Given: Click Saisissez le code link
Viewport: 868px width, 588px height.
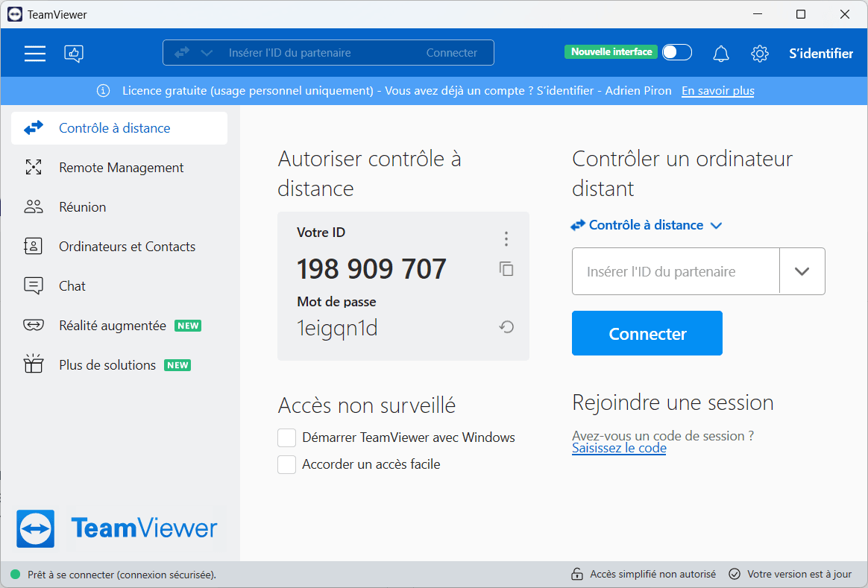Looking at the screenshot, I should [x=619, y=448].
